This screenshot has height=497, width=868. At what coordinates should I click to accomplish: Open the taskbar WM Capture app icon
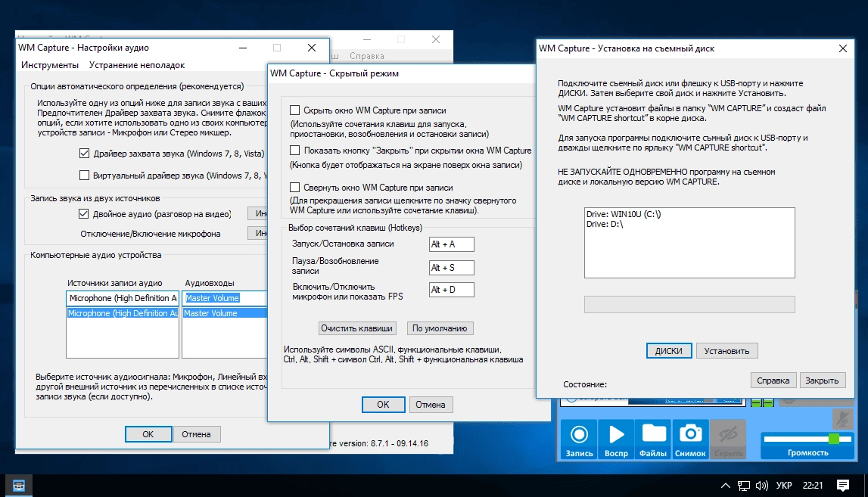[x=19, y=486]
